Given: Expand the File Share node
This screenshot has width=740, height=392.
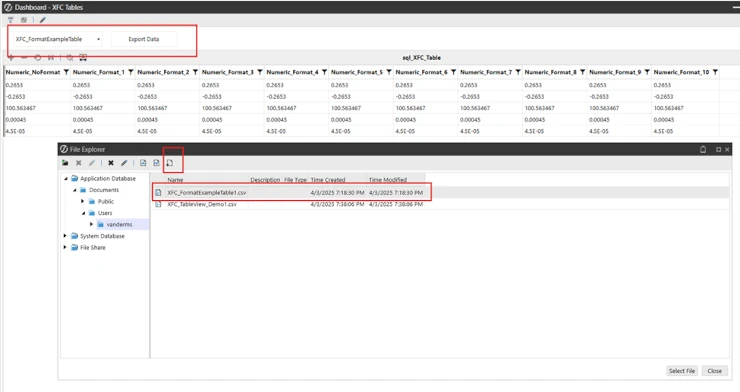Looking at the screenshot, I should point(66,247).
